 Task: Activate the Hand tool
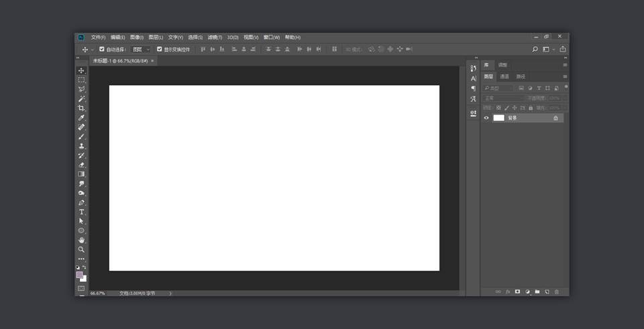tap(81, 240)
